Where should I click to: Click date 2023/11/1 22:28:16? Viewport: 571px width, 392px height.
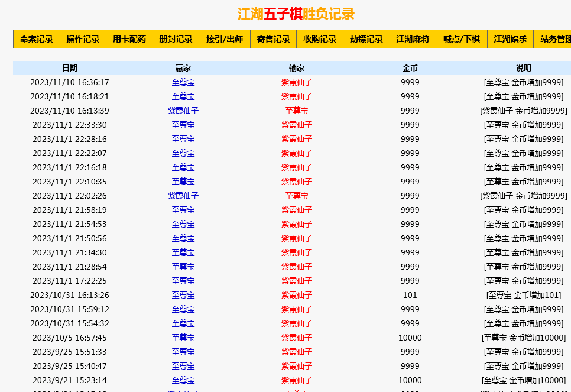70,139
